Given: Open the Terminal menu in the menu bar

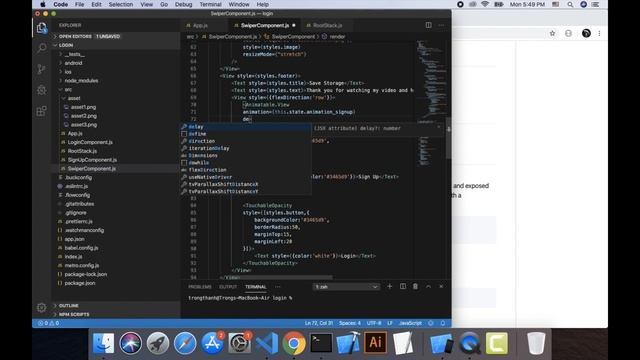Looking at the screenshot, I should point(210,4).
